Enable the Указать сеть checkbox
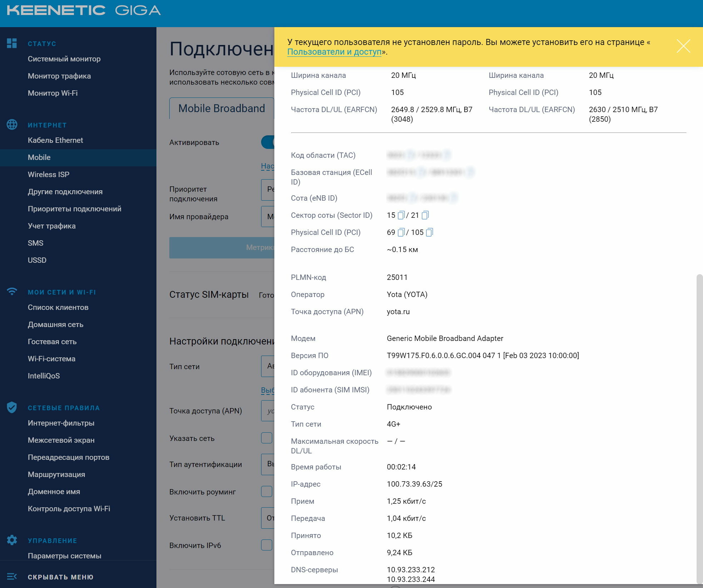The height and width of the screenshot is (588, 703). (266, 438)
